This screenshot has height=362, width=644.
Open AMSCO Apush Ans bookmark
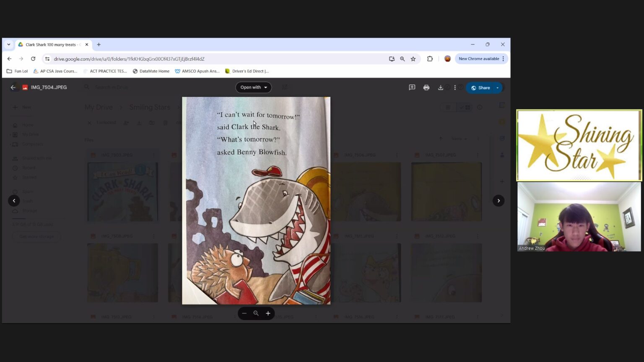(x=197, y=71)
